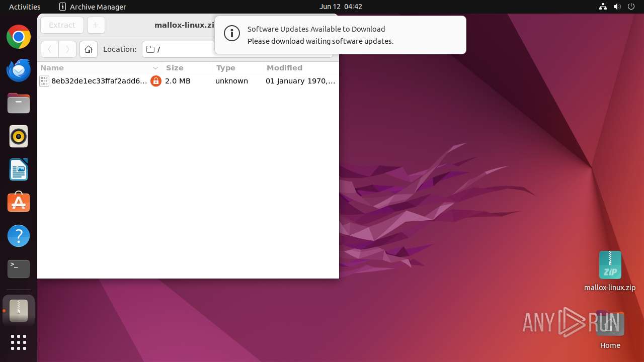The width and height of the screenshot is (644, 362).
Task: Click the network status icon
Action: [603, 7]
